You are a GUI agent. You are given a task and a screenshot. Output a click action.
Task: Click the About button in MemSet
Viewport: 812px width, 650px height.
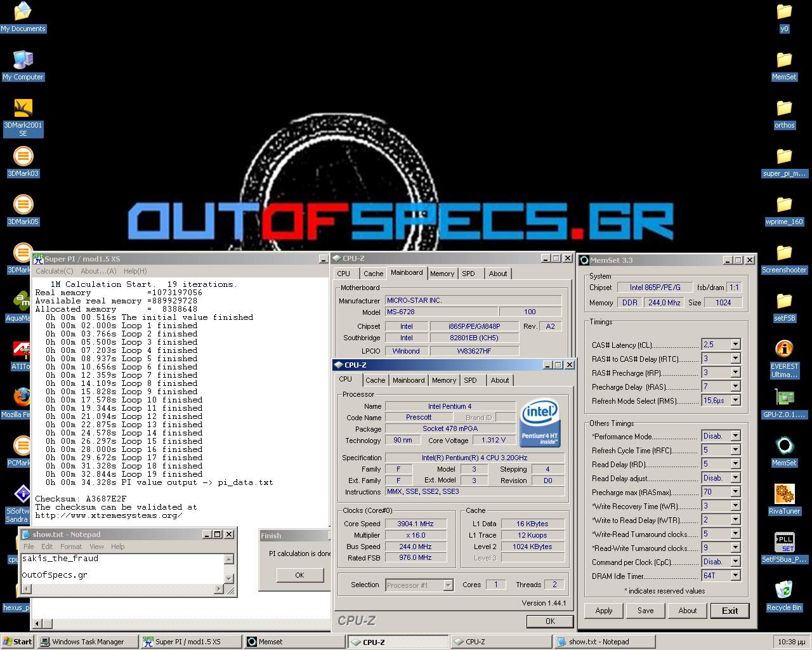[x=688, y=611]
